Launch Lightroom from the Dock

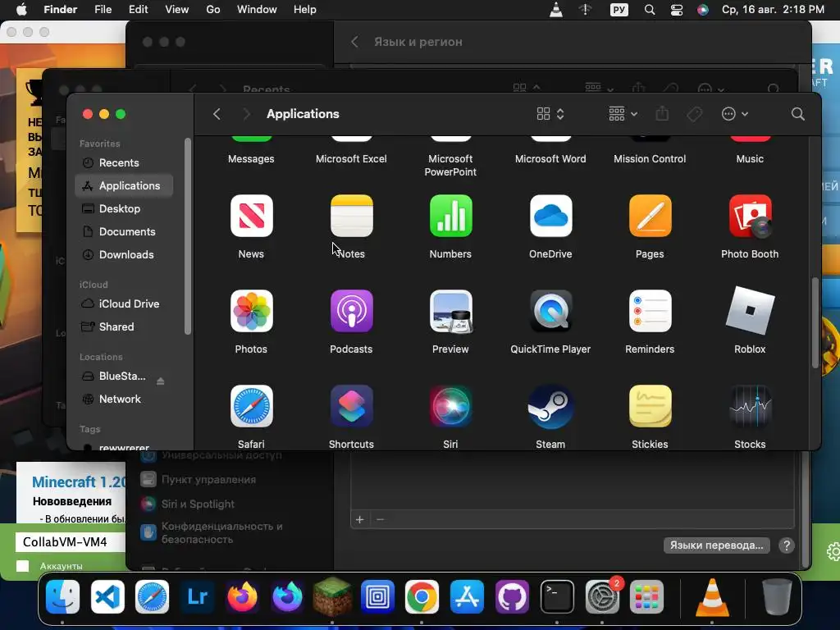click(x=197, y=597)
